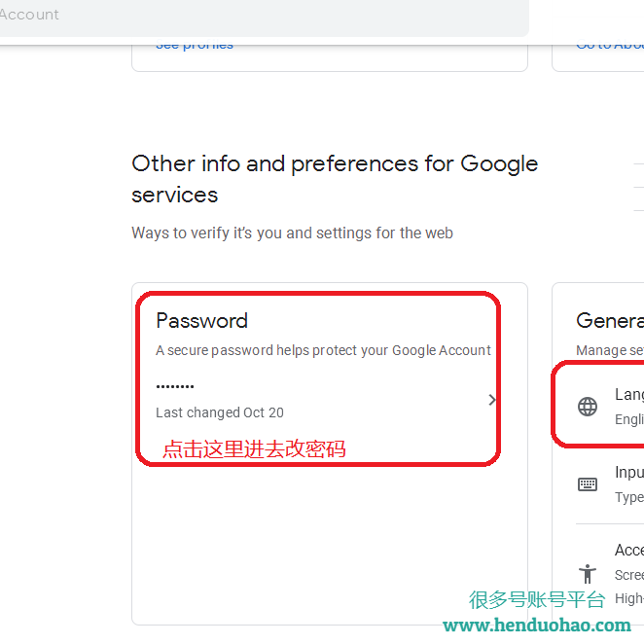Click the Account title in the header

pyautogui.click(x=29, y=15)
